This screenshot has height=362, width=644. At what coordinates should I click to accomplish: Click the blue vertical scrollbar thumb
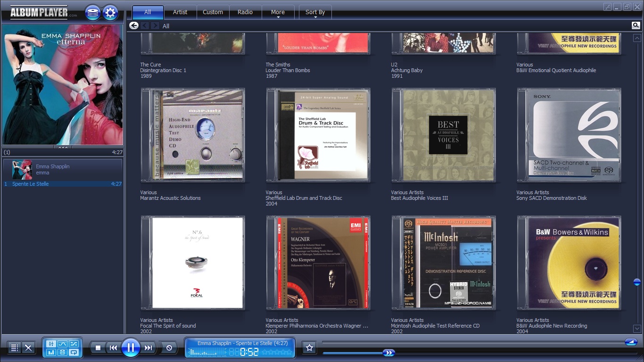[x=637, y=282]
